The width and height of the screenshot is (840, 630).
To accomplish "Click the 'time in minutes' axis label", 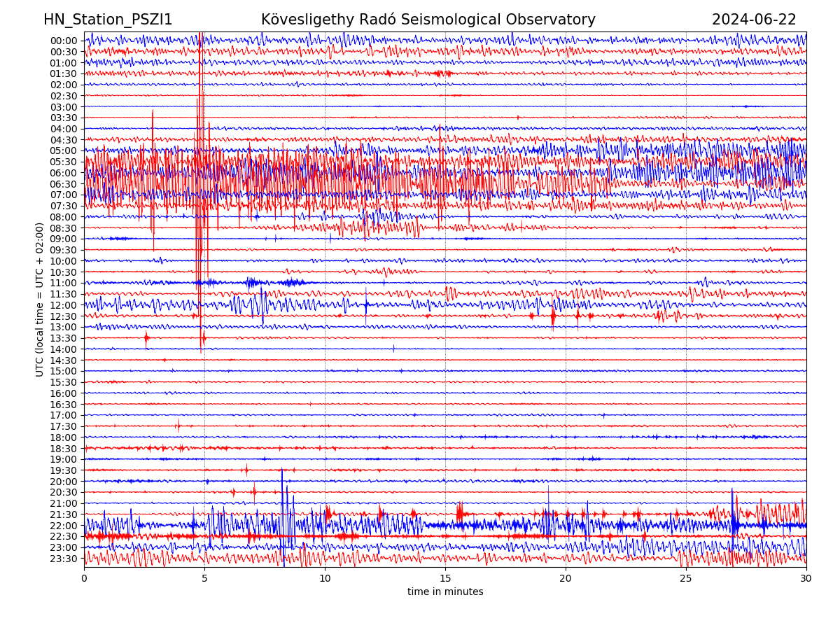I will click(445, 591).
